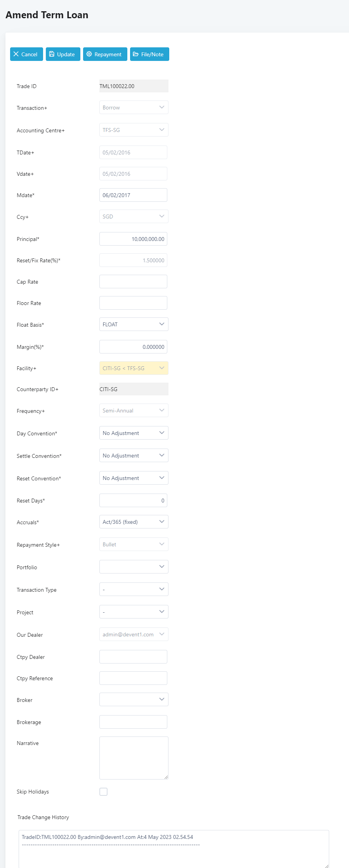Click the X icon on Cancel button
This screenshot has height=868, width=349.
16,54
